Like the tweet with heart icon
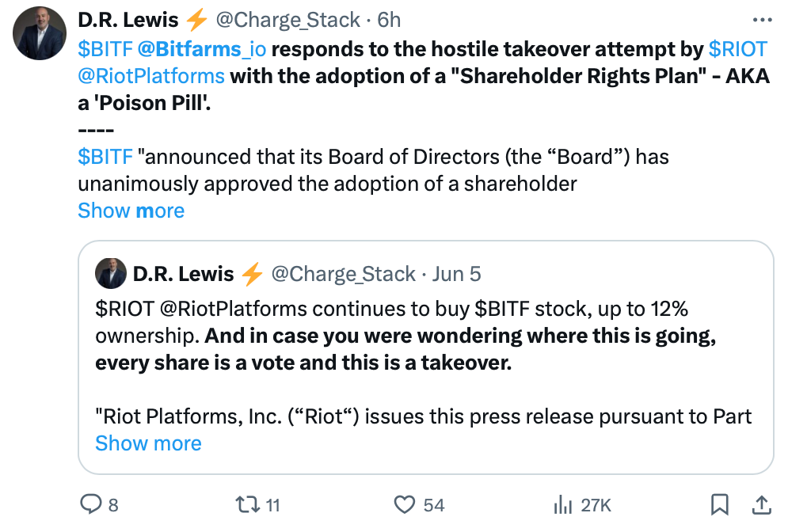Viewport: 788px width, 532px height. [x=405, y=504]
